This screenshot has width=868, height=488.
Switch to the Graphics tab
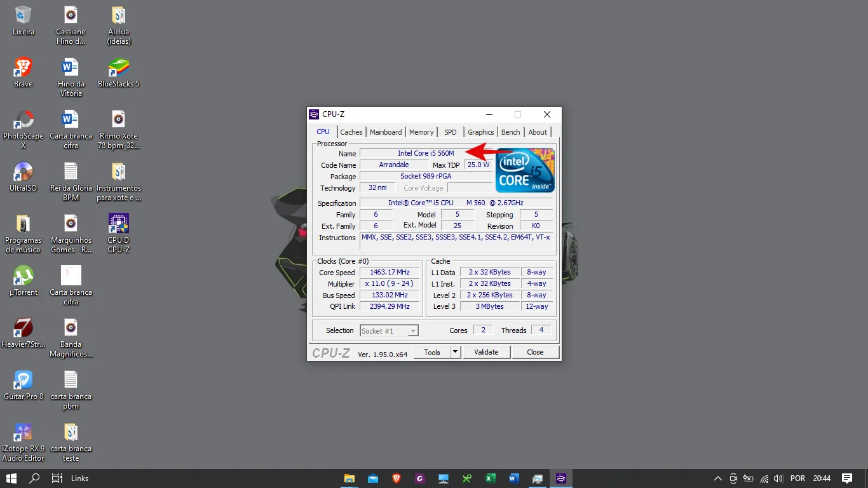[481, 132]
